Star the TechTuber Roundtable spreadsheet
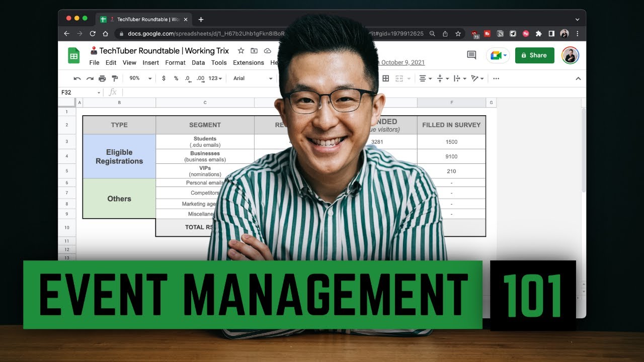Viewport: 644px width, 362px height. [x=241, y=51]
